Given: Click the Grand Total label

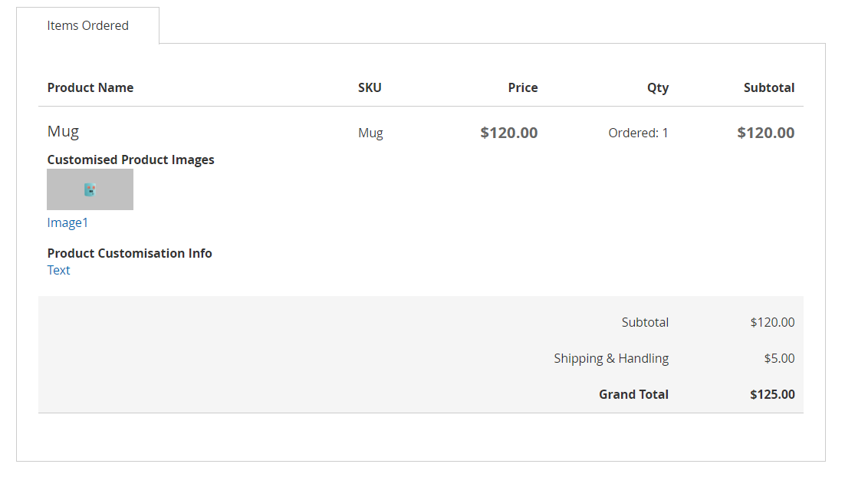Looking at the screenshot, I should (633, 394).
